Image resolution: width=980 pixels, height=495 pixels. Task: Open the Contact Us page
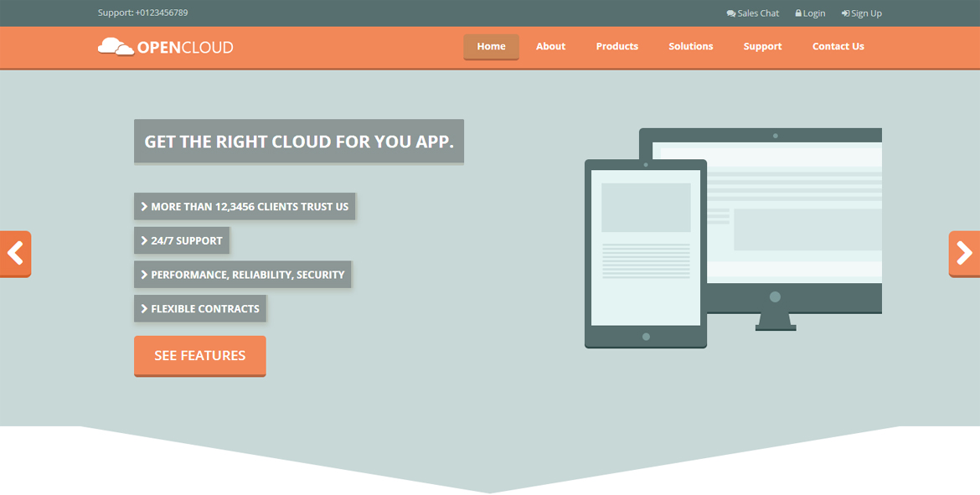pyautogui.click(x=838, y=47)
